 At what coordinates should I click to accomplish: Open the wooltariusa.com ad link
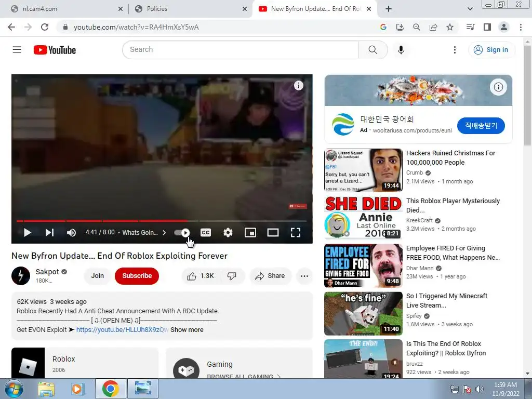pos(412,130)
